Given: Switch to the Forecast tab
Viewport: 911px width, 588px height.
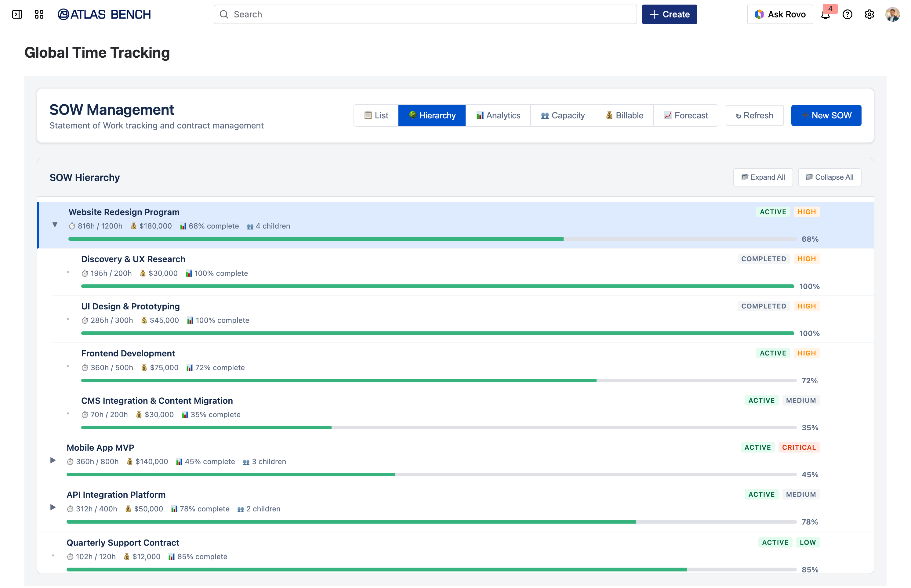Looking at the screenshot, I should coord(686,115).
